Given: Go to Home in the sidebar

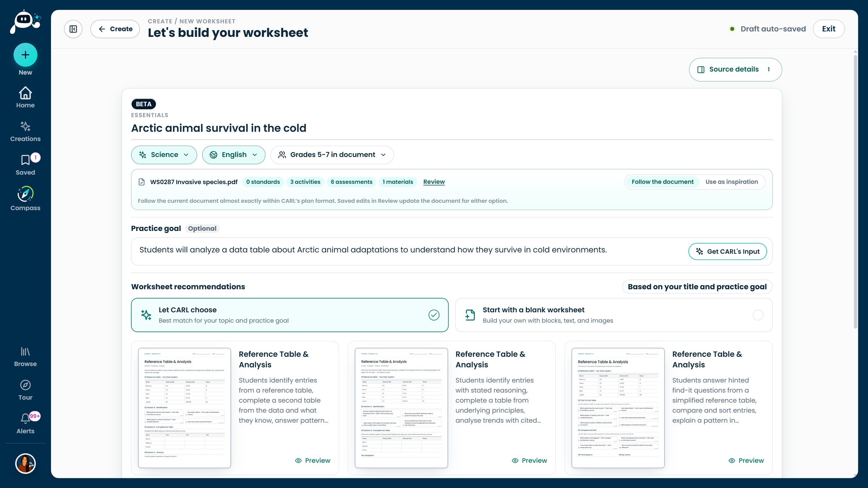Looking at the screenshot, I should [x=25, y=97].
